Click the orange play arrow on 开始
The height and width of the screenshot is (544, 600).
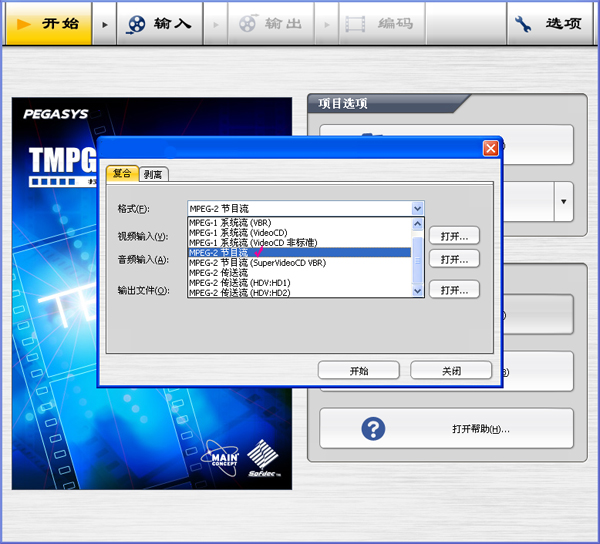24,24
